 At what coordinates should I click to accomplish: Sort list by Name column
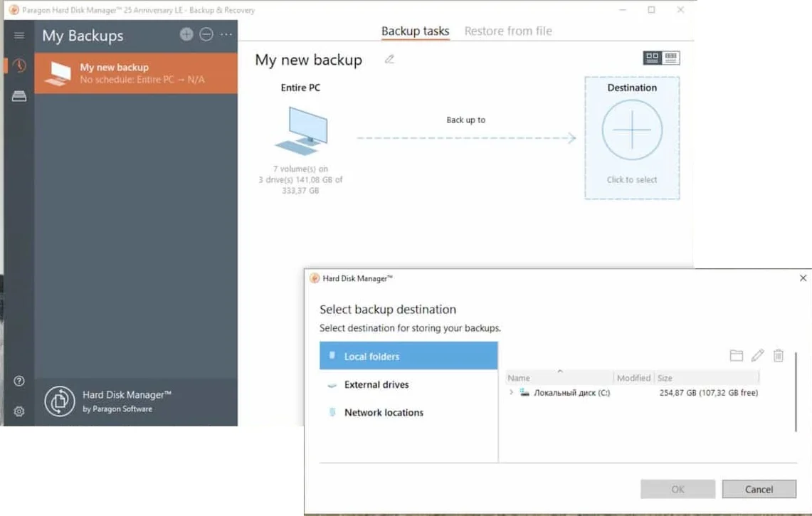point(559,378)
